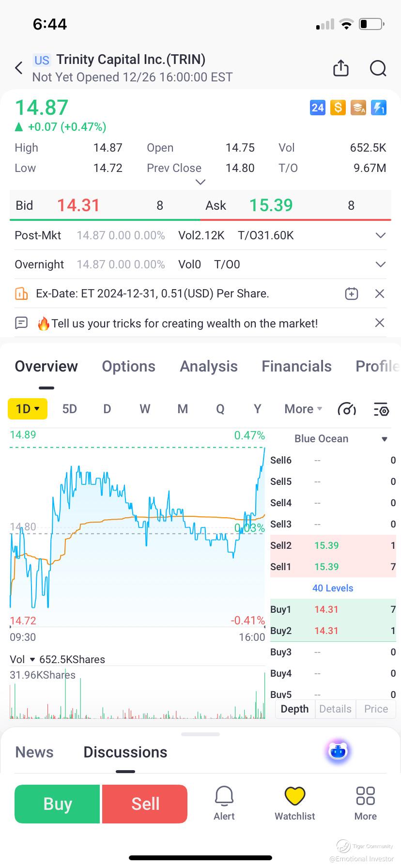Expand the Post-Mkt row
The image size is (401, 868).
[380, 235]
